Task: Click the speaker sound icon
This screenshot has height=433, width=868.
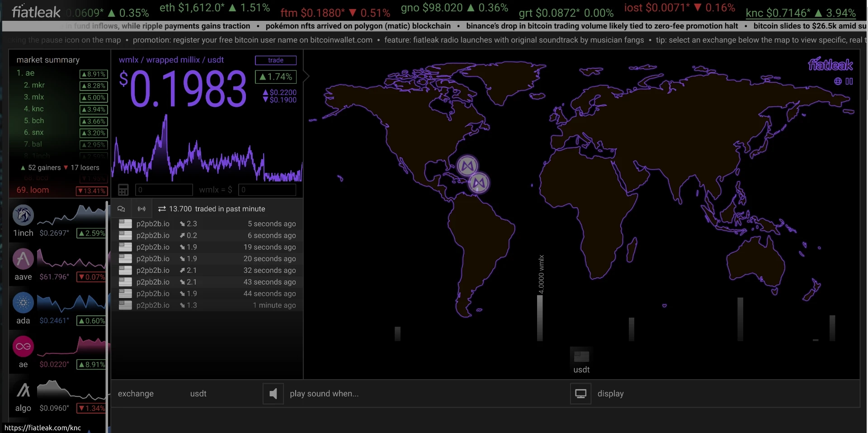Action: click(273, 394)
